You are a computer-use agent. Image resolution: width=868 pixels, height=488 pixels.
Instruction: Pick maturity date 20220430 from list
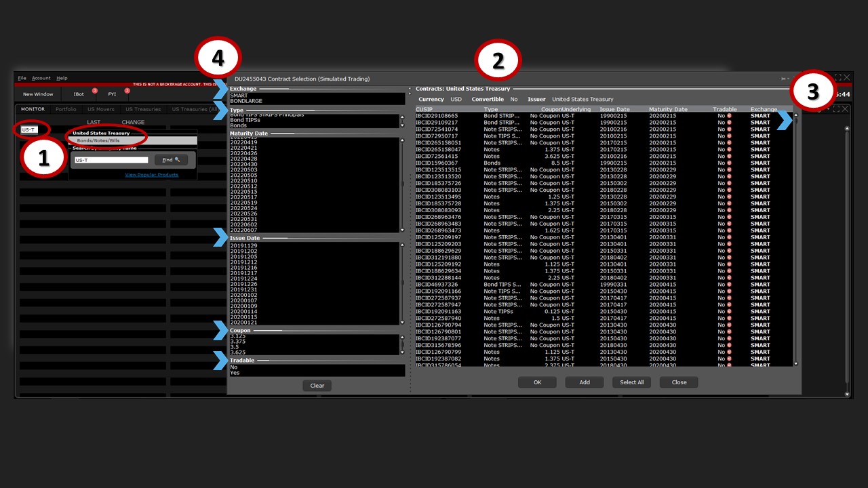click(x=243, y=165)
